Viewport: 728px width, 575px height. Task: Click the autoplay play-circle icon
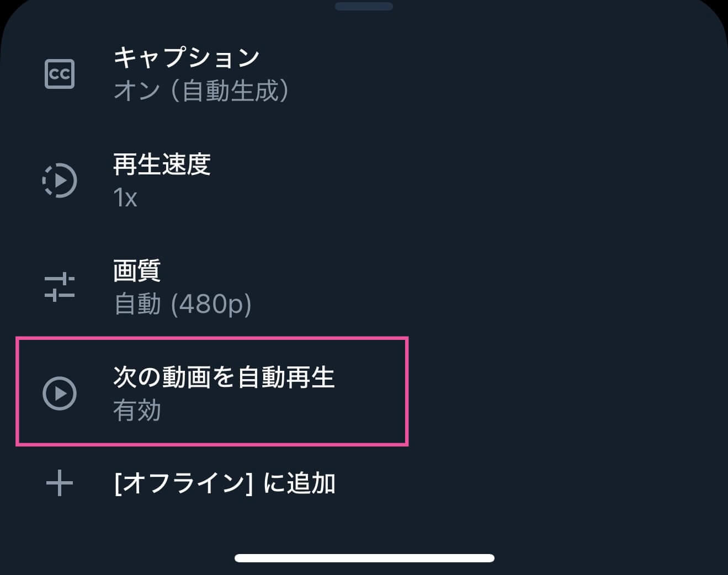(60, 393)
